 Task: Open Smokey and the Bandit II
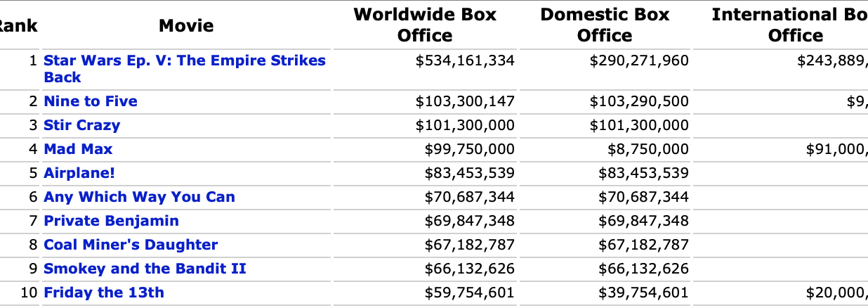pyautogui.click(x=145, y=269)
